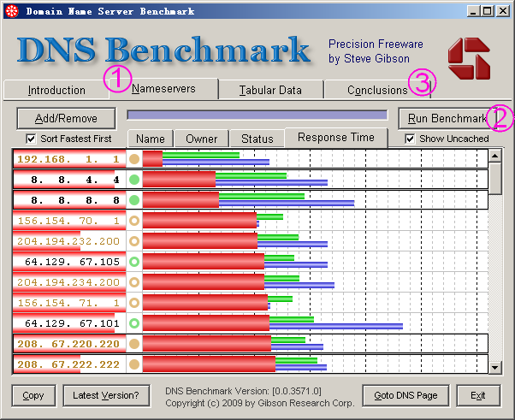Open the Introduction tab
515x420 pixels.
(x=56, y=90)
